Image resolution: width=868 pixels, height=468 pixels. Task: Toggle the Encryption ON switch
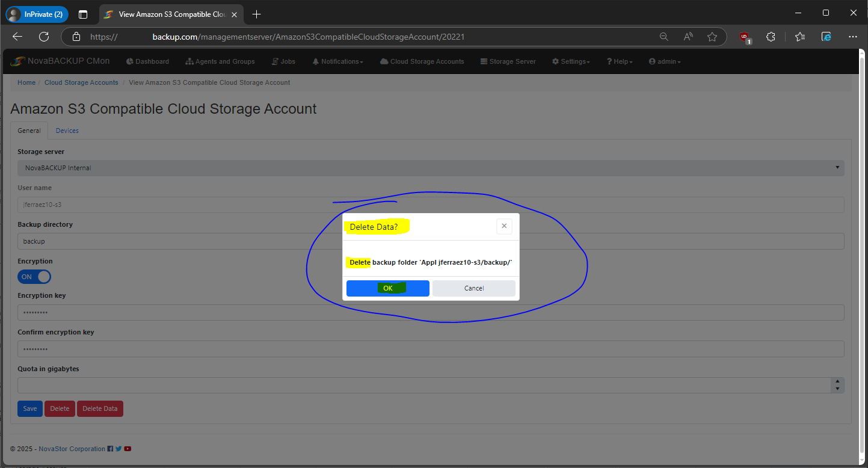(x=34, y=277)
